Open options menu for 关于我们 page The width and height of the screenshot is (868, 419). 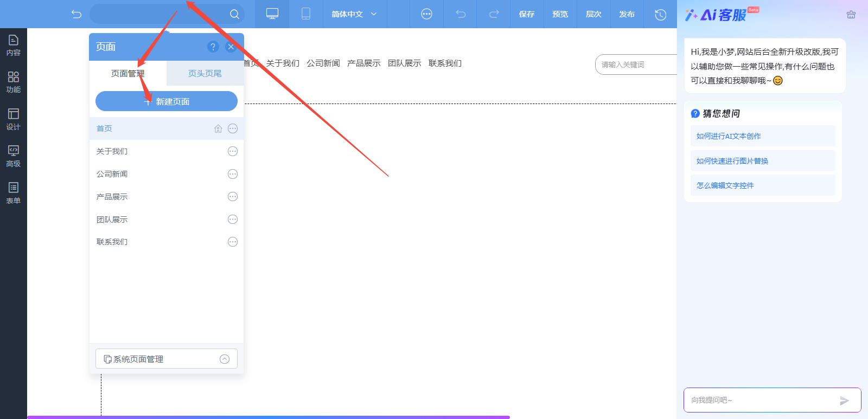[233, 151]
